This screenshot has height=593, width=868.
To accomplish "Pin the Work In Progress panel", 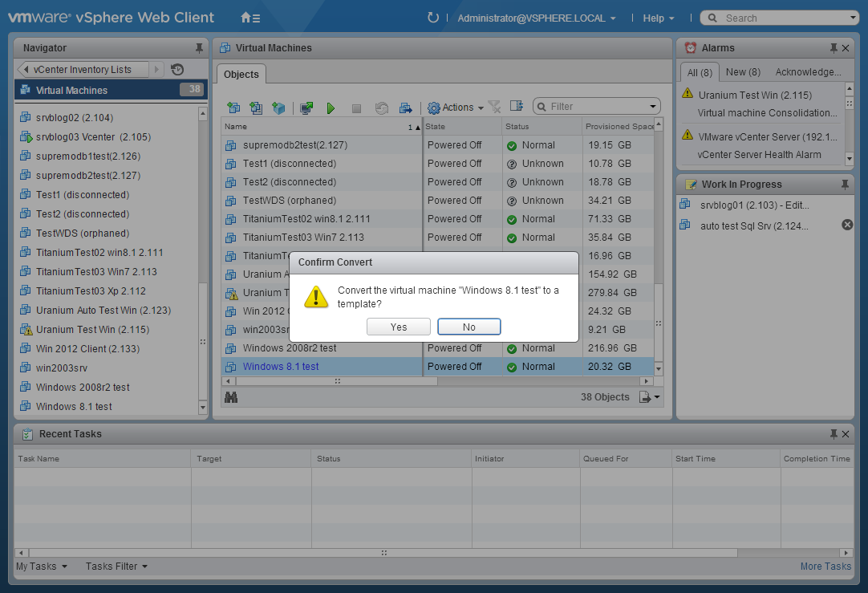I will click(x=845, y=185).
